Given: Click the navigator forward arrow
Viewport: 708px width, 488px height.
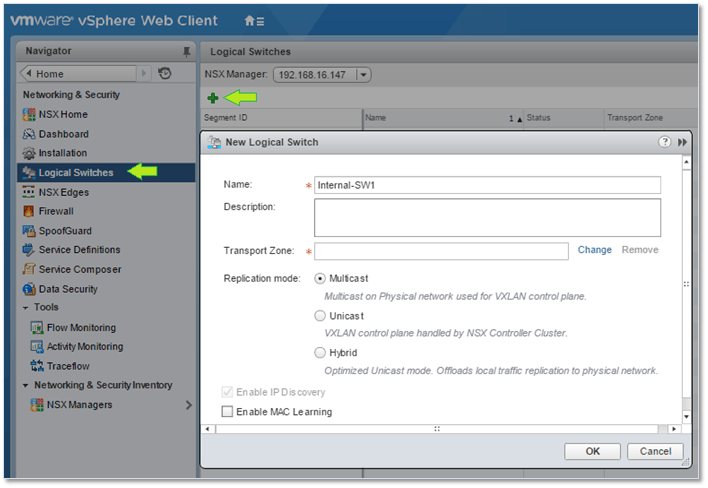Looking at the screenshot, I should 144,73.
